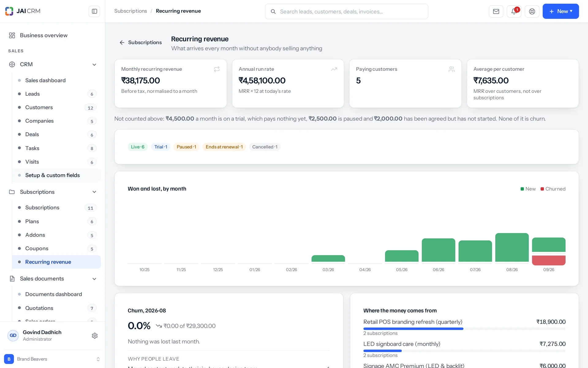Collapse the Sales documents section chevron
The image size is (588, 368).
click(x=94, y=279)
